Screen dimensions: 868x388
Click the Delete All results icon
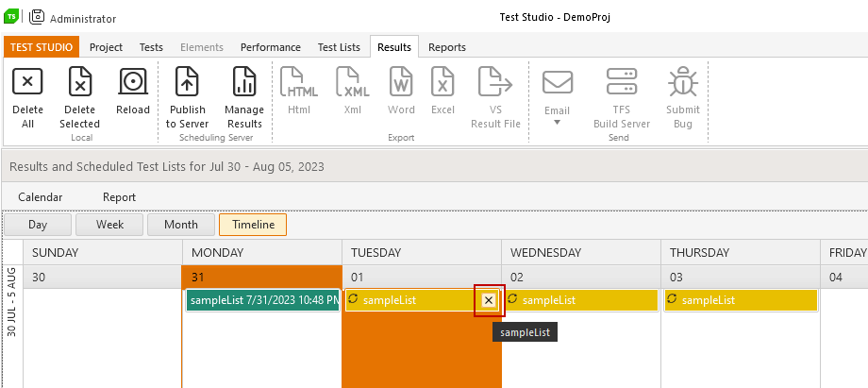coord(27,82)
